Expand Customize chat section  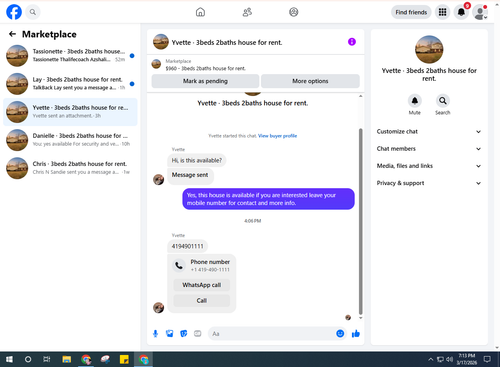click(x=429, y=132)
